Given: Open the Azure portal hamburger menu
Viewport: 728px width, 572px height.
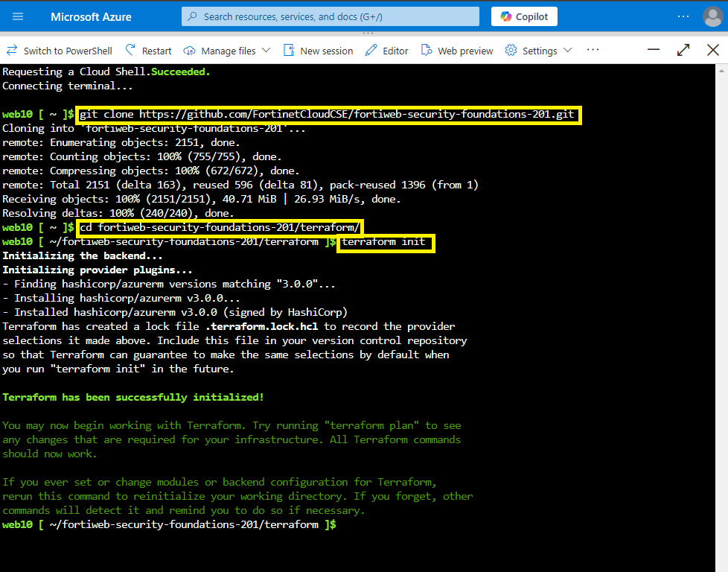Looking at the screenshot, I should (18, 16).
